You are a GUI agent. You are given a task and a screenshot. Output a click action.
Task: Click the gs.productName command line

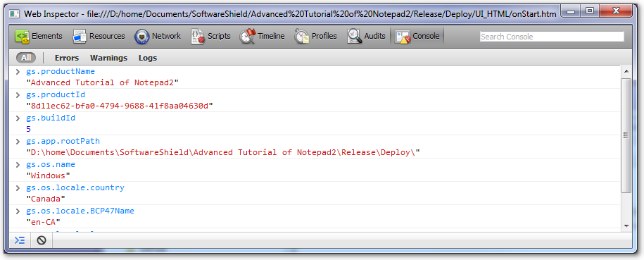[61, 72]
